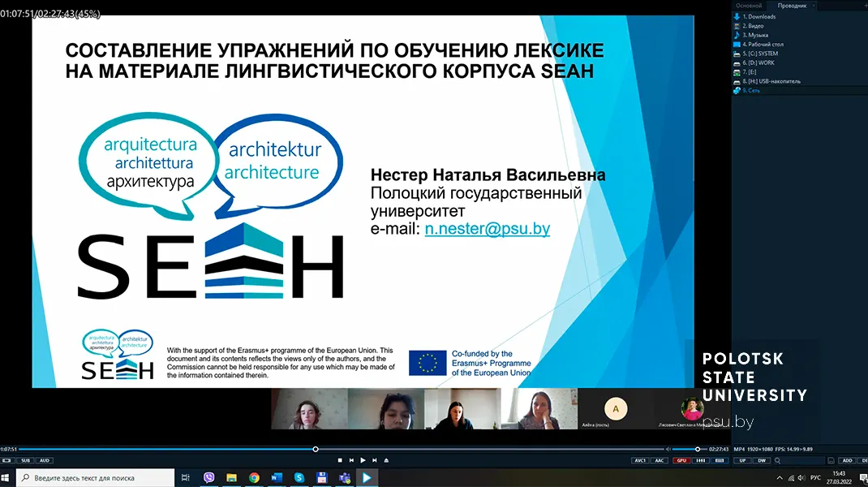Close the Проводник tab
Viewport: 868px width, 487px height.
point(813,6)
